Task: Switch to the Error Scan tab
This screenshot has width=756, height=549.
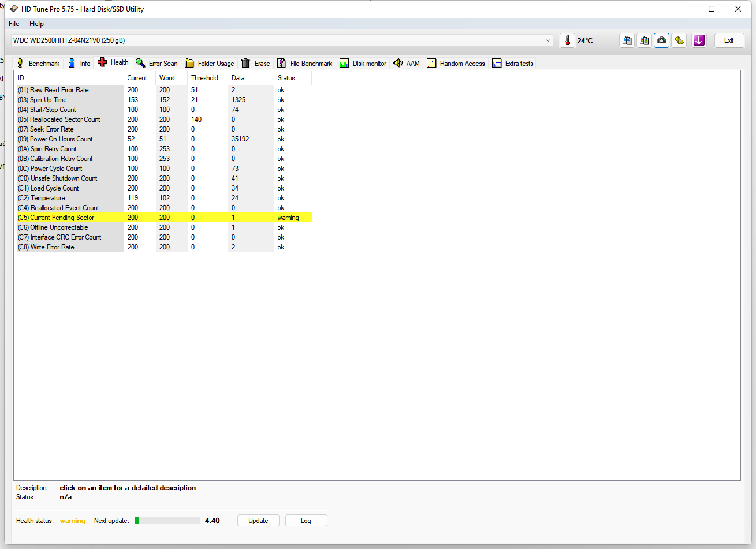Action: 157,64
